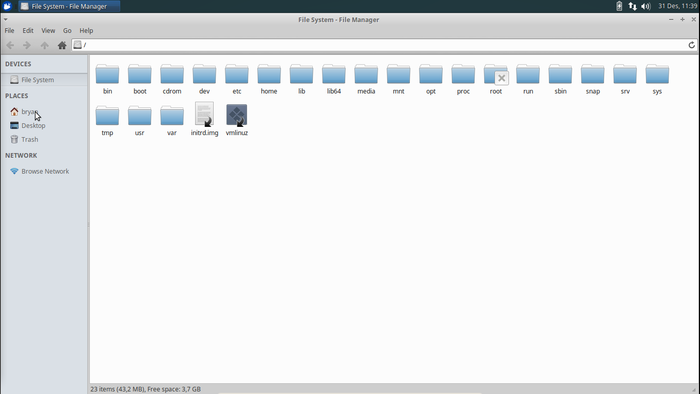Click the network connection tray icon
The height and width of the screenshot is (394, 700).
coord(633,6)
